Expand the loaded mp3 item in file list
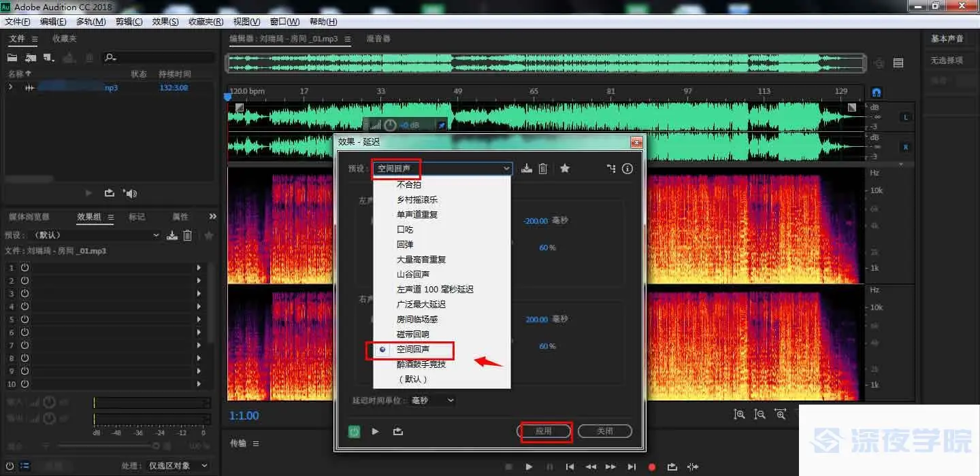The width and height of the screenshot is (980, 476). click(10, 87)
